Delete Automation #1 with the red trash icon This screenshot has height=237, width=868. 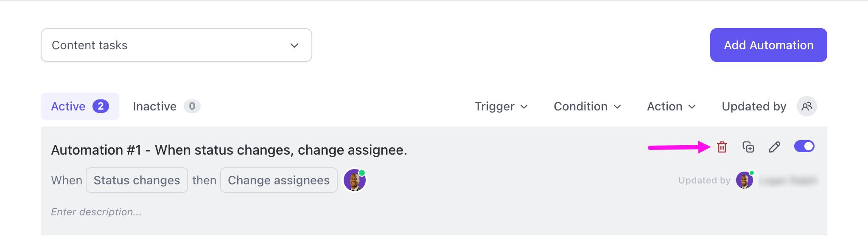click(722, 147)
